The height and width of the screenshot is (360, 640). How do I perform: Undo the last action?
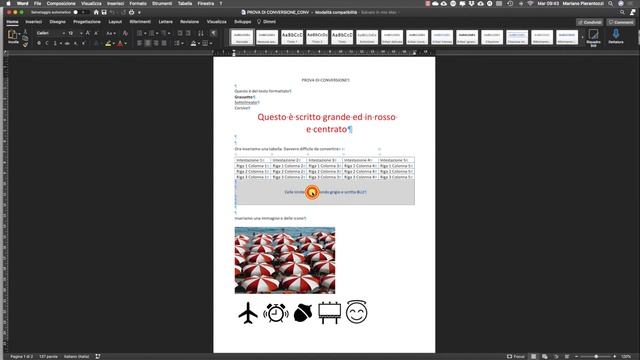tap(112, 12)
